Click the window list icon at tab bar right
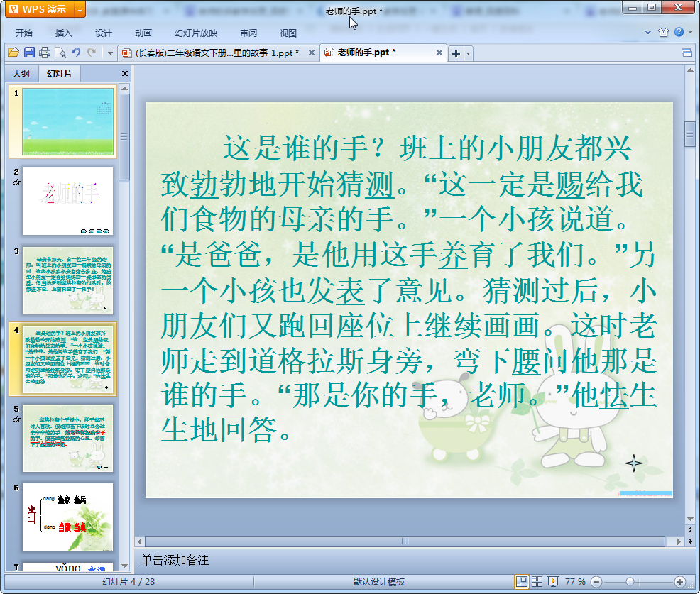Screen dimensions: 700x594 pos(687,53)
